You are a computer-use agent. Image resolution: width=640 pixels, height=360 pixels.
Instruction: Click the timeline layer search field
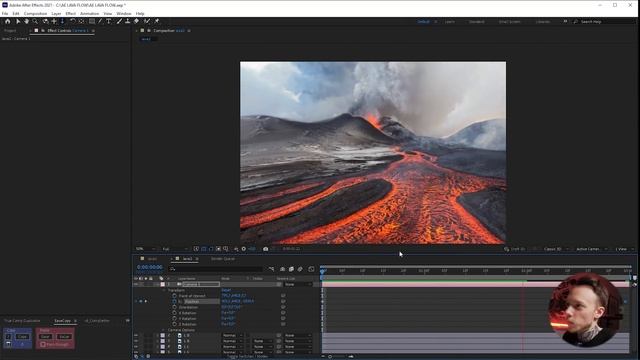coord(216,269)
